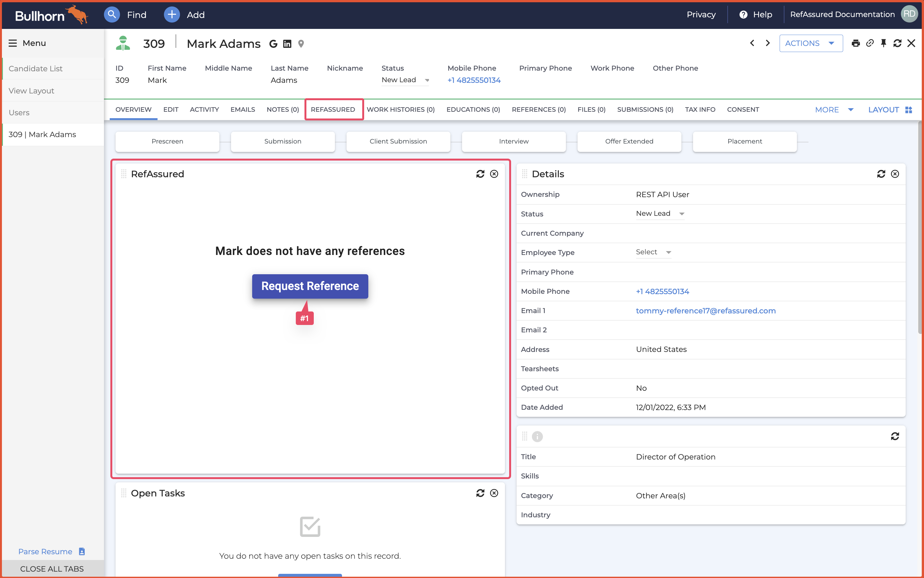Click the page vertical scrollbar

[920, 227]
